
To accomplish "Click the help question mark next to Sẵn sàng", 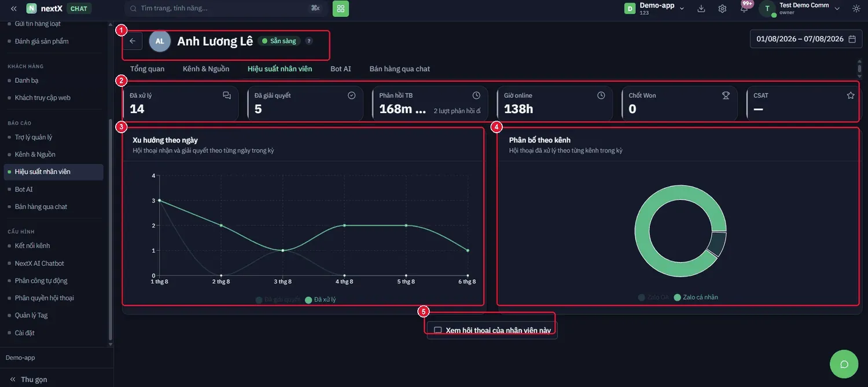I will pyautogui.click(x=309, y=41).
